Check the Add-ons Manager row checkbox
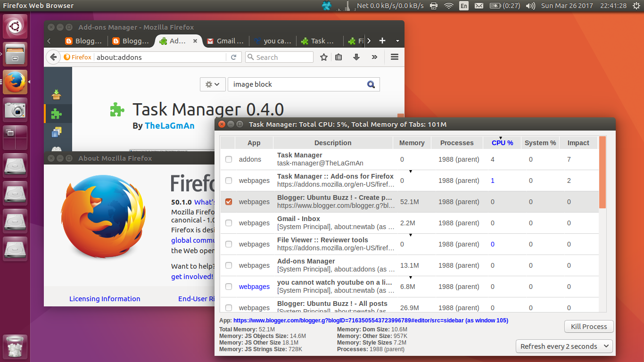The width and height of the screenshot is (644, 362). click(229, 265)
